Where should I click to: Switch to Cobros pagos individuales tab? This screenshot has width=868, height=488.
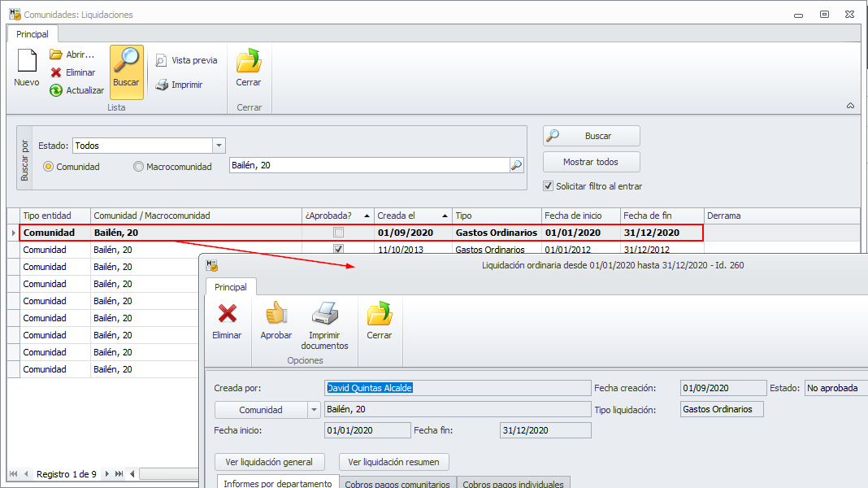pyautogui.click(x=513, y=484)
